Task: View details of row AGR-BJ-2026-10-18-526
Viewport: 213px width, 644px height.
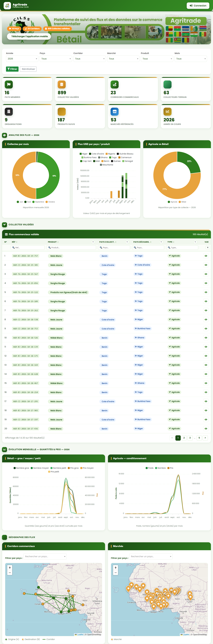Action: [206, 338]
